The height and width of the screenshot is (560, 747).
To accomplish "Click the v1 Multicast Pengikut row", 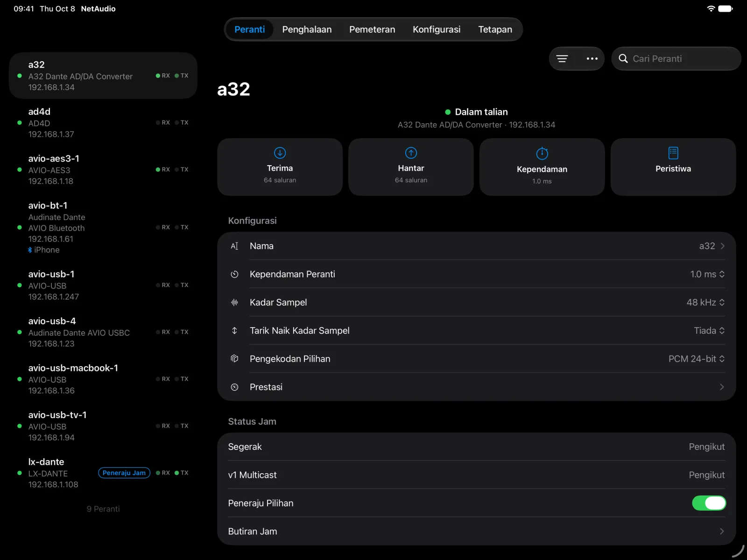I will pyautogui.click(x=476, y=475).
